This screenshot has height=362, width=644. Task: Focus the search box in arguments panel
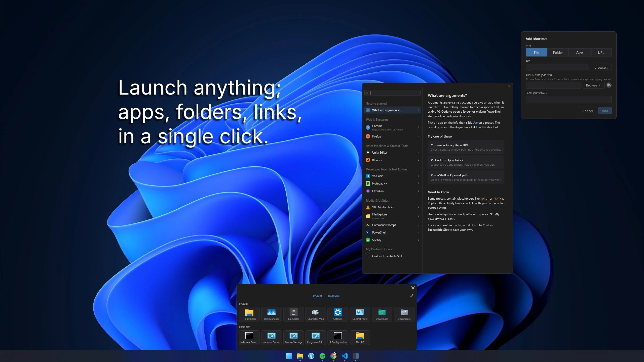392,93
